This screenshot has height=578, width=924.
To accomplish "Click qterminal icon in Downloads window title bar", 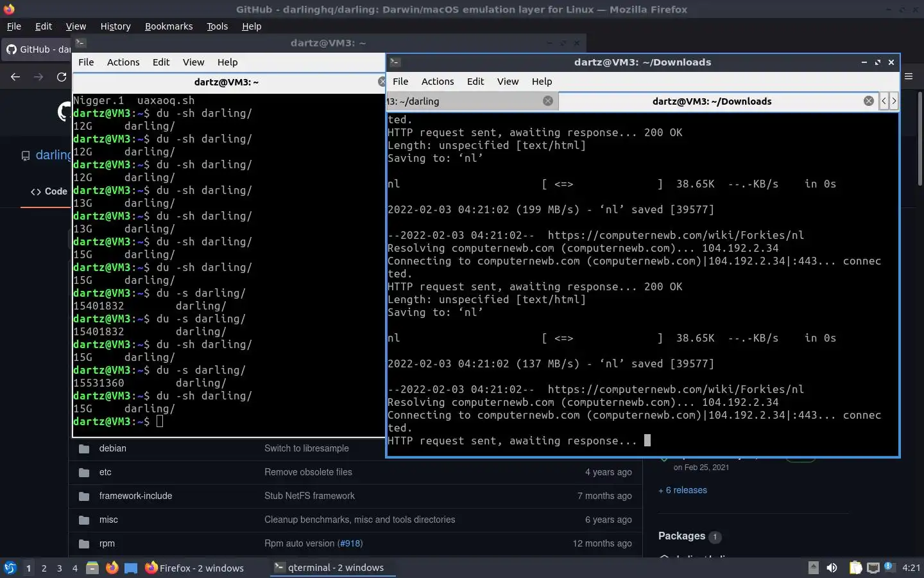I will click(395, 62).
